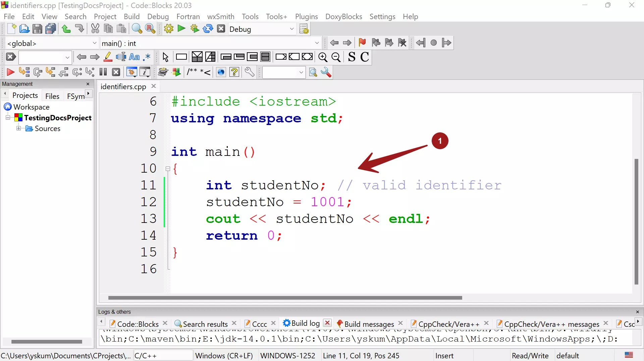Select the TestingDocsProject in the Projects tree

(x=57, y=118)
